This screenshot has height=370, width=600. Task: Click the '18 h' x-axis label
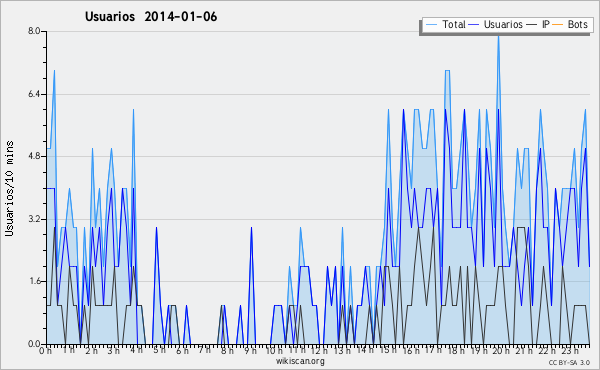tap(456, 350)
